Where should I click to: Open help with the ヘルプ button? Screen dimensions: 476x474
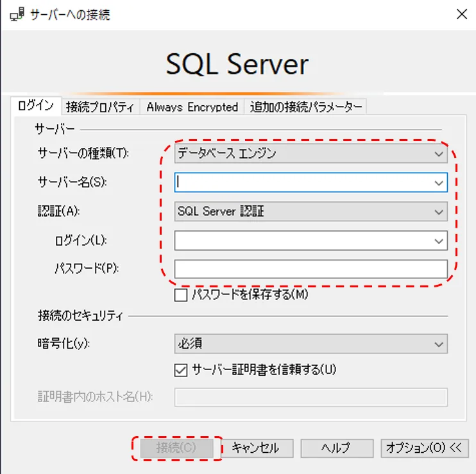click(336, 448)
